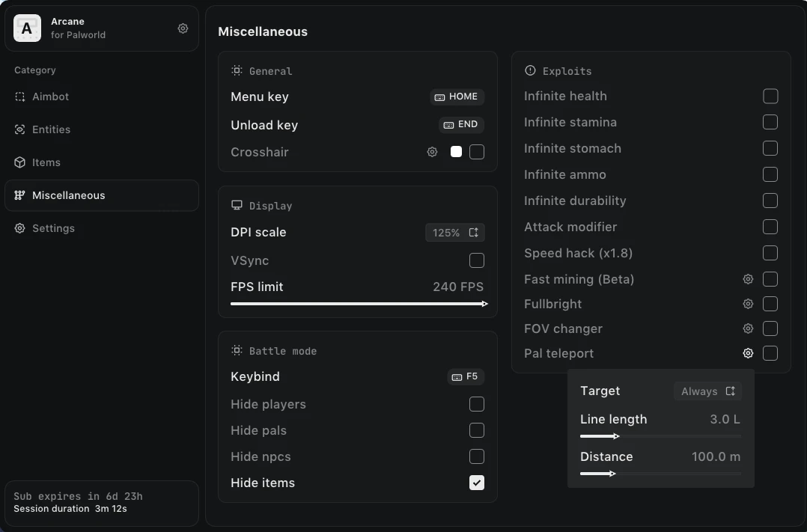
Task: Toggle Pal teleport checkbox
Action: [770, 353]
